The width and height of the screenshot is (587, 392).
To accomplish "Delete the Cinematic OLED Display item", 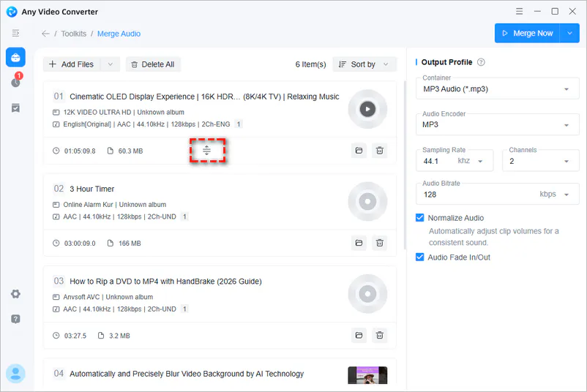I will pos(380,151).
